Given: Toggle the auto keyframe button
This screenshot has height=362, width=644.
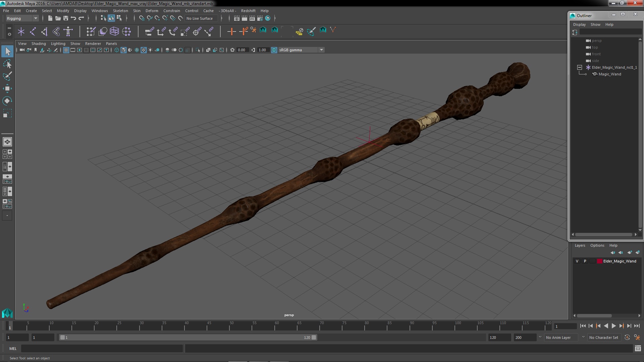Looking at the screenshot, I should [x=627, y=338].
